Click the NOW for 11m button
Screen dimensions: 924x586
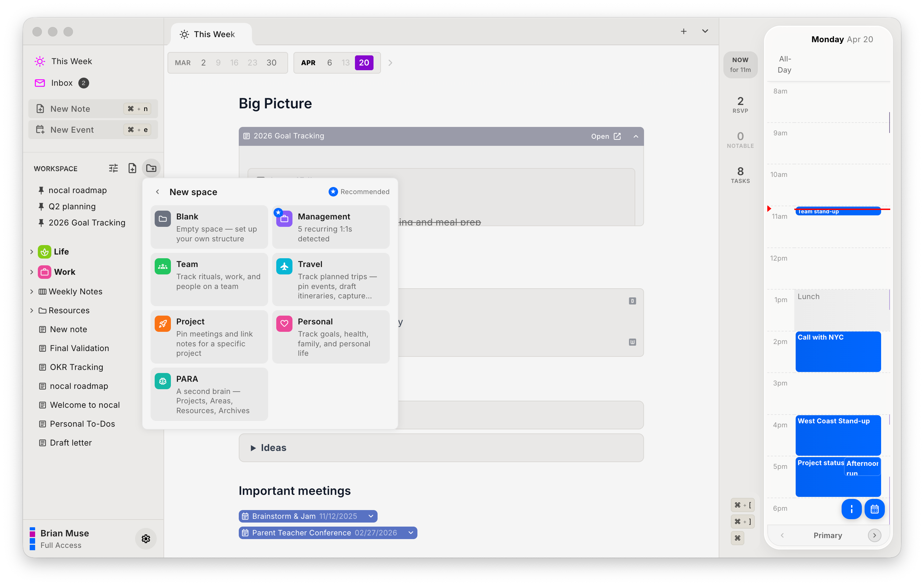tap(740, 65)
